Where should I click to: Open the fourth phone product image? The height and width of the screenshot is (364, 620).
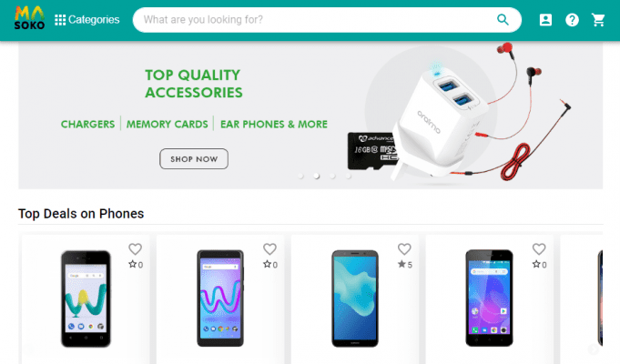click(489, 298)
